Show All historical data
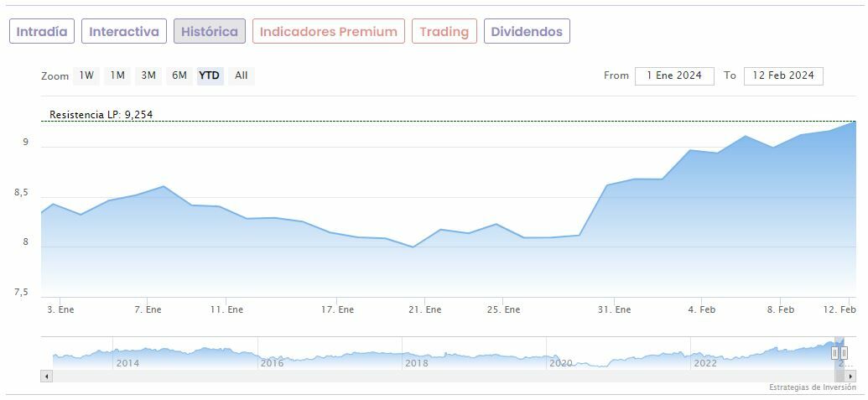Screen dimensions: 868x400 coord(242,75)
